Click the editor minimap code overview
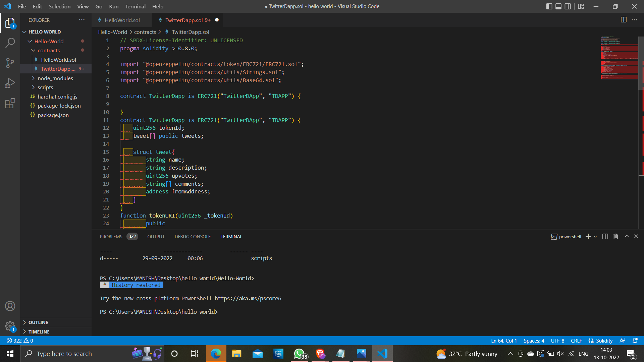Image resolution: width=644 pixels, height=362 pixels. click(619, 58)
